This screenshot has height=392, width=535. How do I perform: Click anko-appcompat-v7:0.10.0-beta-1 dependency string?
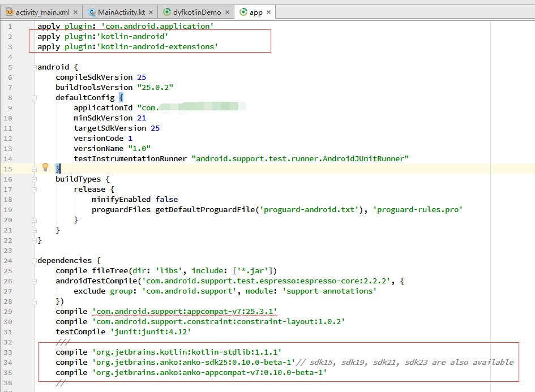click(209, 373)
